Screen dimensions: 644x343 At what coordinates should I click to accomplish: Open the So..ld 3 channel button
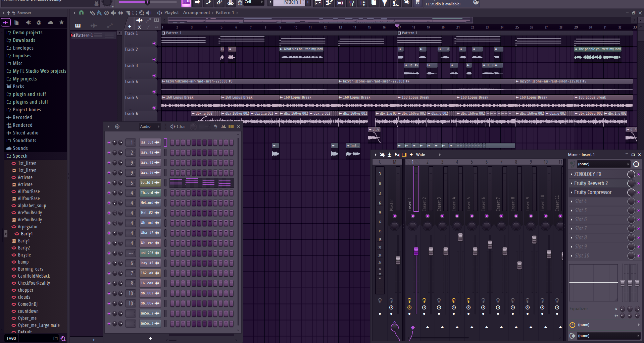(x=150, y=183)
